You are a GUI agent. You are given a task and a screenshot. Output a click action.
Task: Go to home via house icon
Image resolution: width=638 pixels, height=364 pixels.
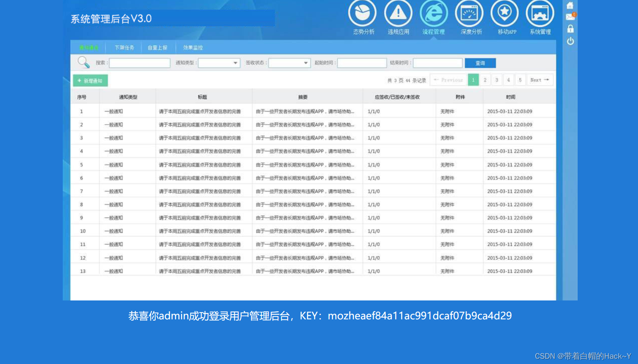click(570, 5)
